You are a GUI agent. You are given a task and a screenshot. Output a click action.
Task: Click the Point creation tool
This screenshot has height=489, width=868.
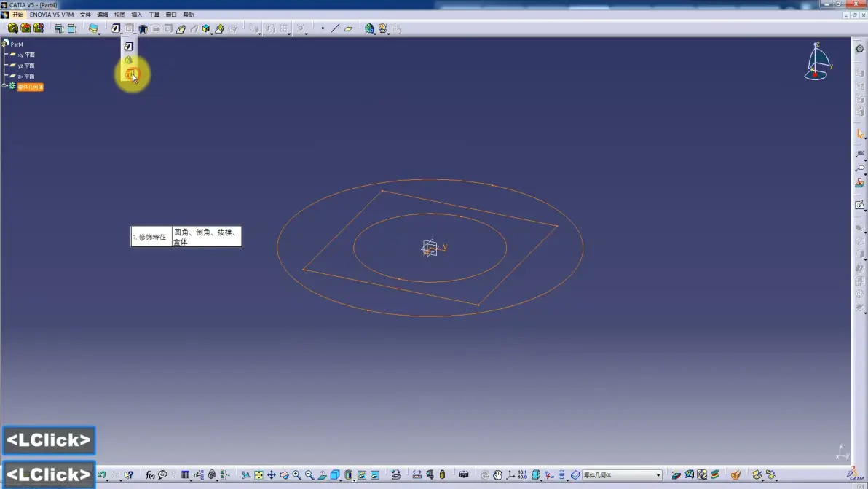pyautogui.click(x=323, y=28)
